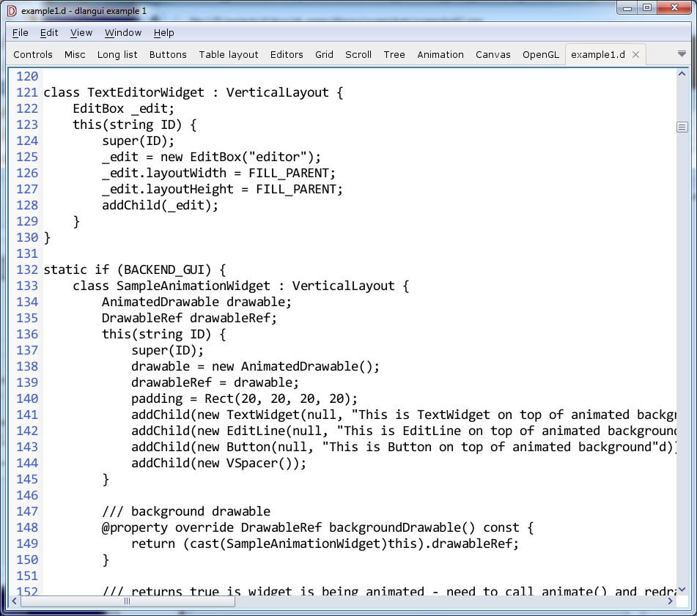Viewport: 697px width, 616px height.
Task: Go to the Animation tab
Action: (440, 55)
